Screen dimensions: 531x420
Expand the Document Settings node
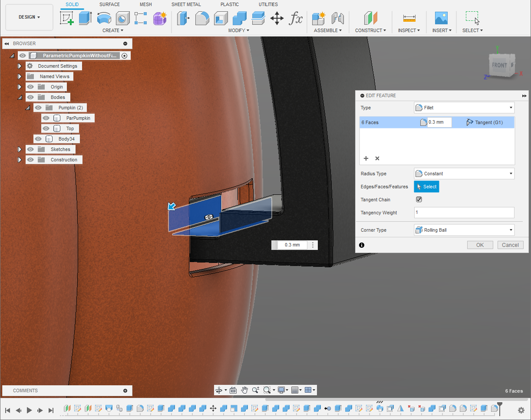click(20, 66)
